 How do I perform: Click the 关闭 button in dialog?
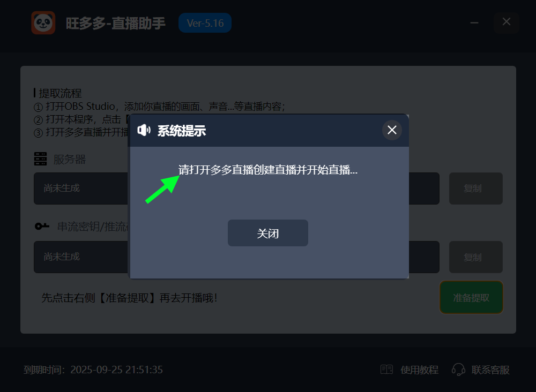coord(267,233)
